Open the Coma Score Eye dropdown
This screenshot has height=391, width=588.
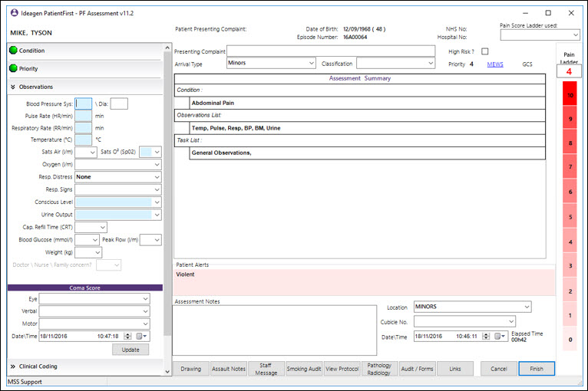click(146, 298)
